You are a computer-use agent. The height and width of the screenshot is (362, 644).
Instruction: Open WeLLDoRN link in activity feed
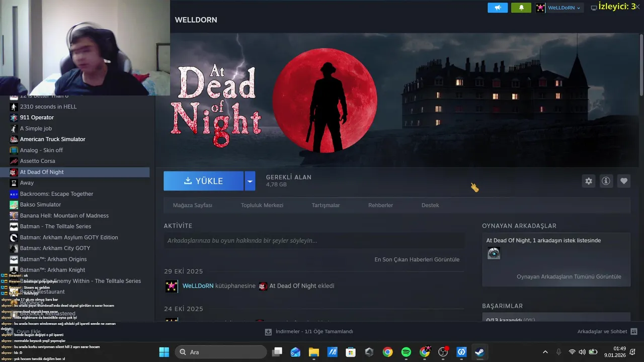pos(198,286)
